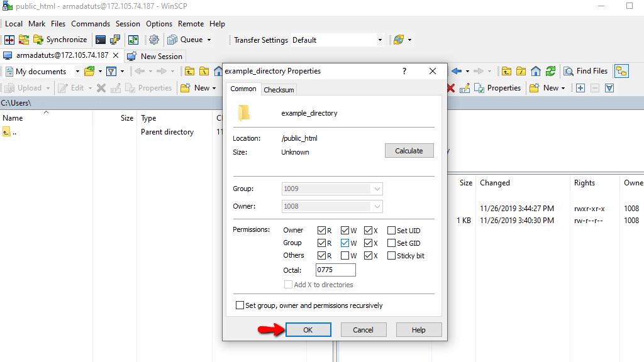Confirm the dialog with OK button
The image size is (644, 362).
coord(308,329)
